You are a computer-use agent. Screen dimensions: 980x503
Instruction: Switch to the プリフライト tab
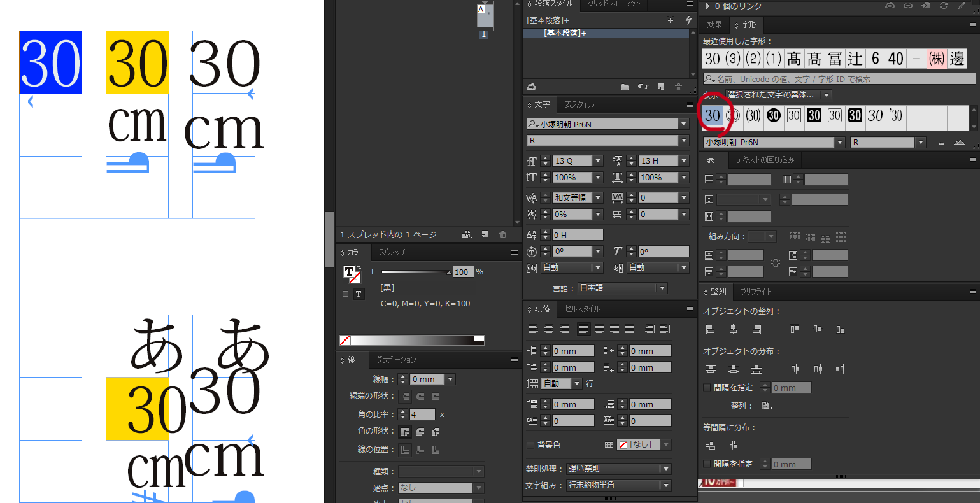756,291
